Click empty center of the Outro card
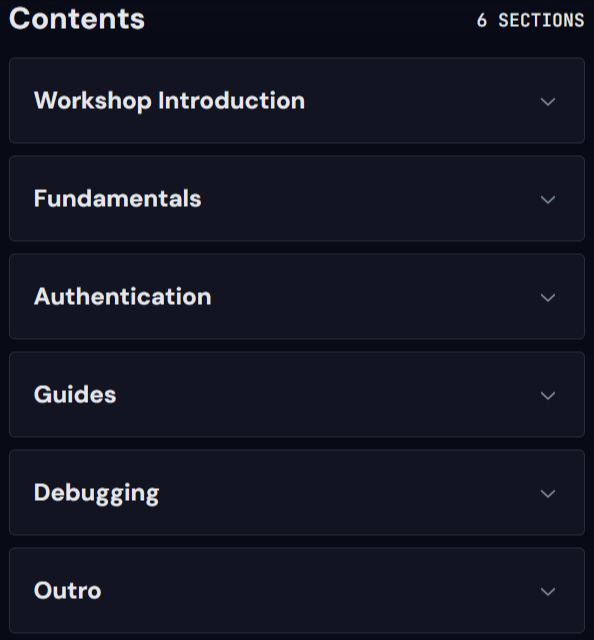Viewport: 594px width, 640px height. point(318,590)
